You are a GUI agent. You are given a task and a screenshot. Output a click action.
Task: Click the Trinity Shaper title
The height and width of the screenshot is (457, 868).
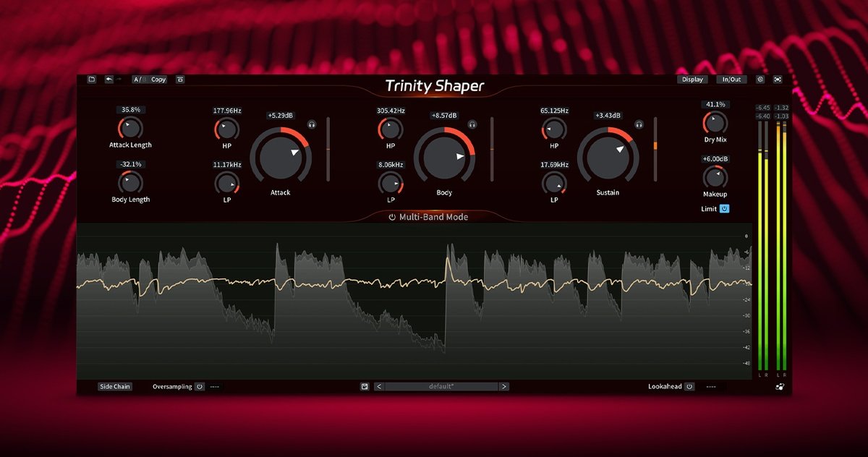[x=435, y=86]
